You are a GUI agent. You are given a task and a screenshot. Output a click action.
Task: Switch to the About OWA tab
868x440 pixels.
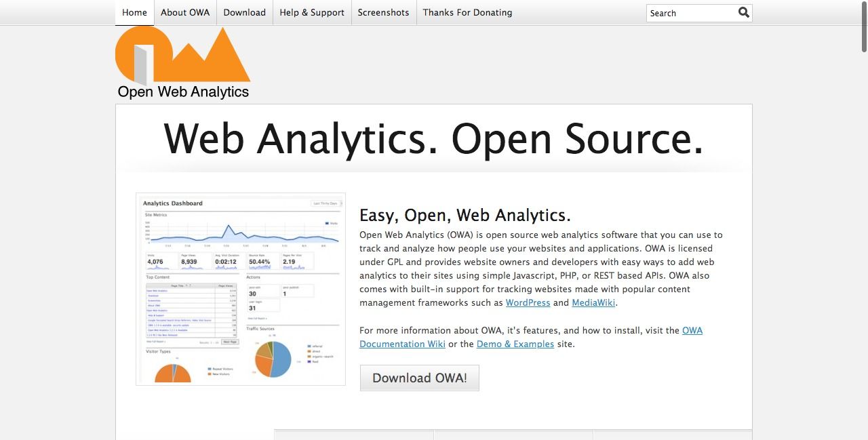point(184,12)
